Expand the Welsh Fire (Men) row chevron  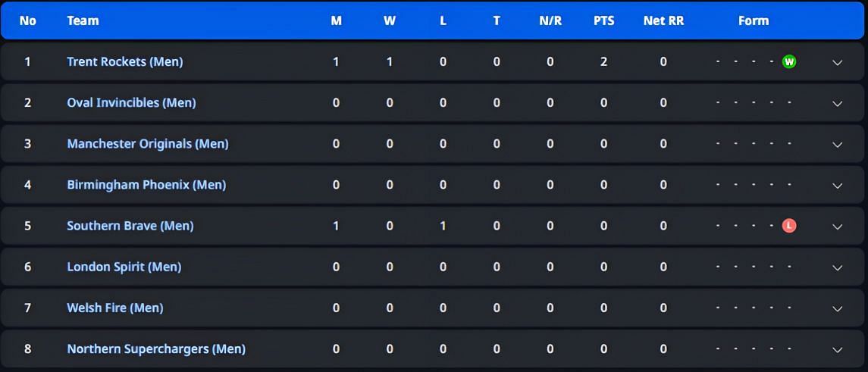tap(837, 308)
